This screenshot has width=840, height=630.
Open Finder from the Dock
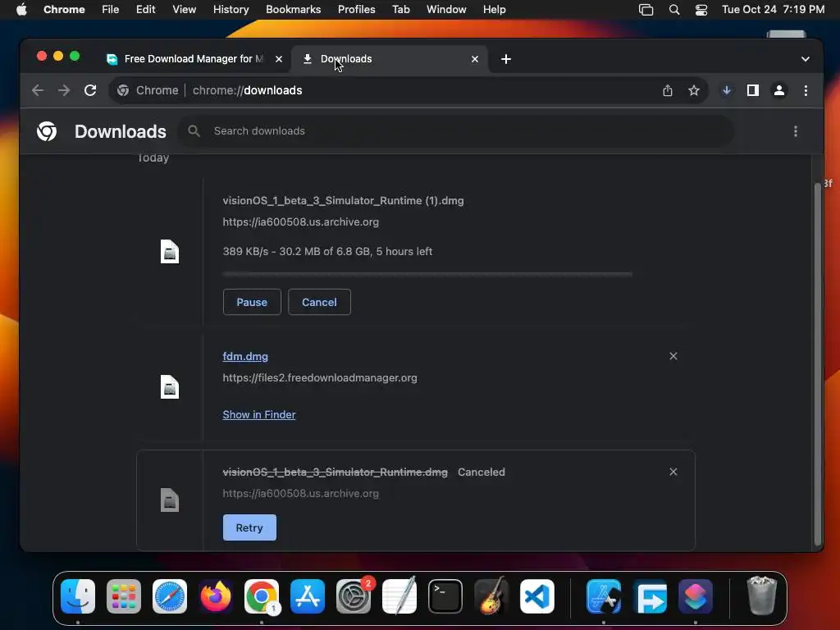coord(78,596)
